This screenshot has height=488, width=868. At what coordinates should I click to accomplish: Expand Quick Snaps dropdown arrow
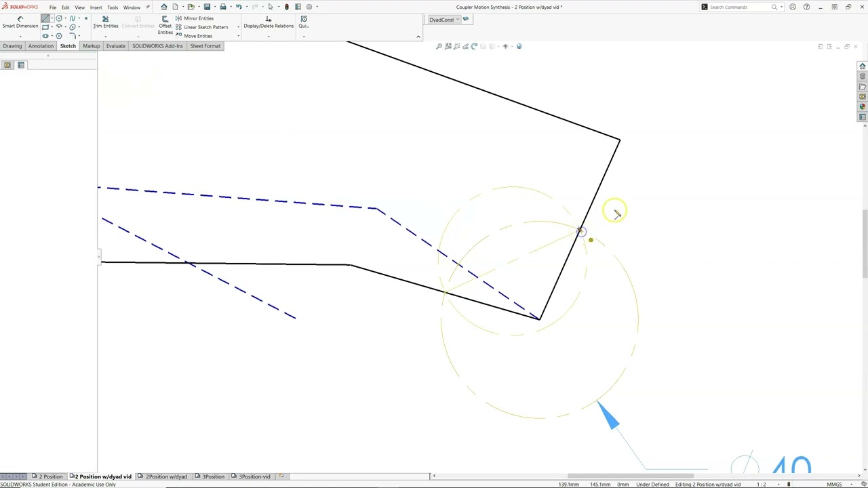304,37
